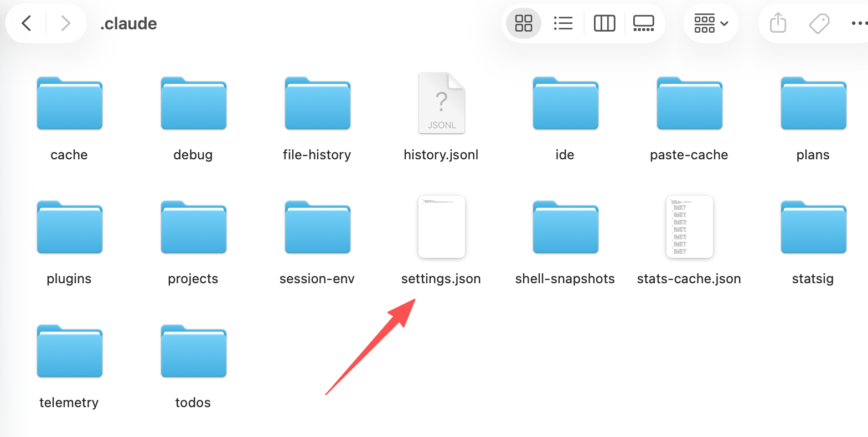Click the todos folder label
Viewport: 868px width, 437px height.
pyautogui.click(x=193, y=403)
